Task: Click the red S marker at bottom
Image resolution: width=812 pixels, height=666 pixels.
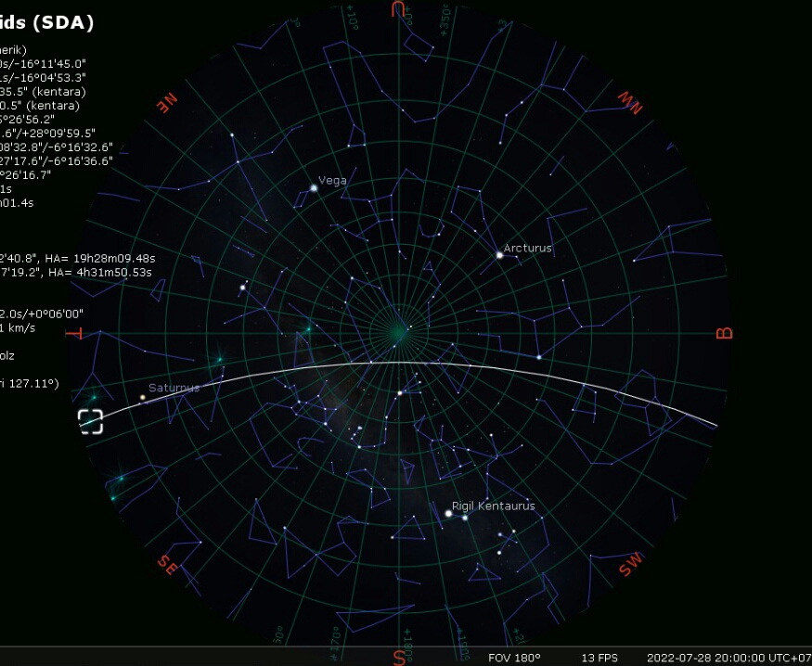Action: 399,657
